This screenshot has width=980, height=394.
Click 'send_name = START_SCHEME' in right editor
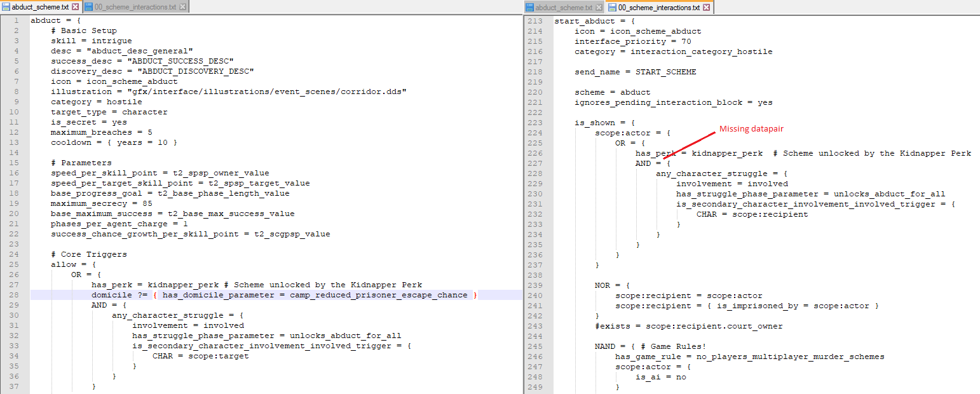coord(635,72)
